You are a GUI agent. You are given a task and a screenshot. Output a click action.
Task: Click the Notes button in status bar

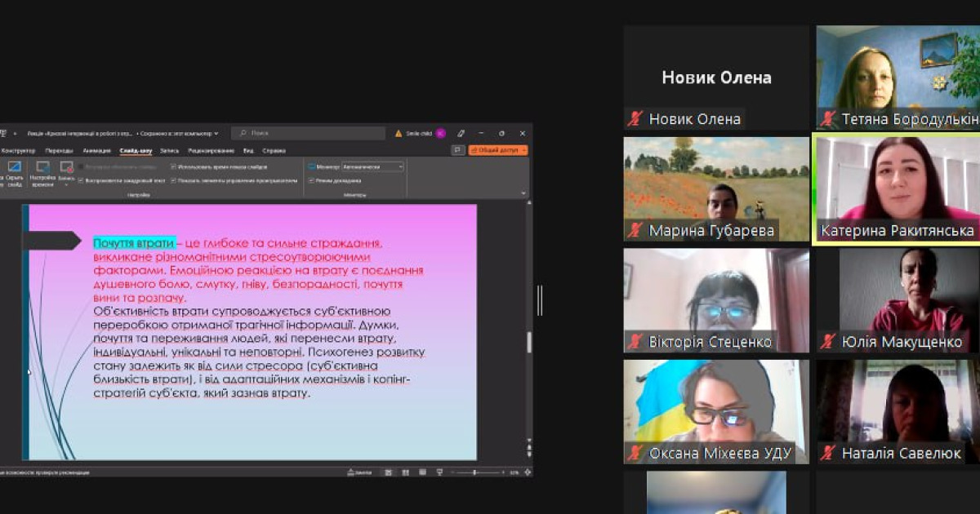coord(359,472)
